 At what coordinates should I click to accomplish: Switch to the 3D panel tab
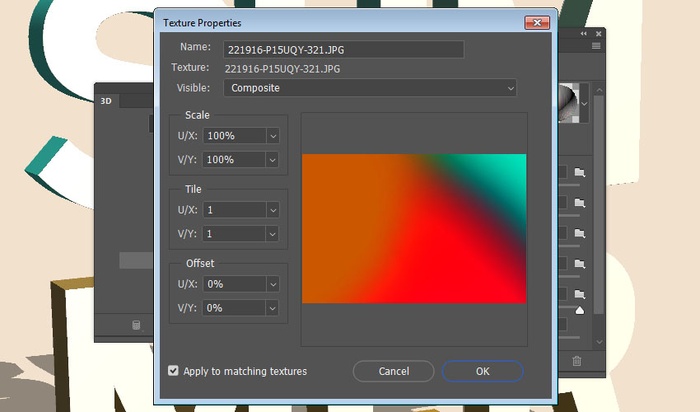[x=106, y=101]
